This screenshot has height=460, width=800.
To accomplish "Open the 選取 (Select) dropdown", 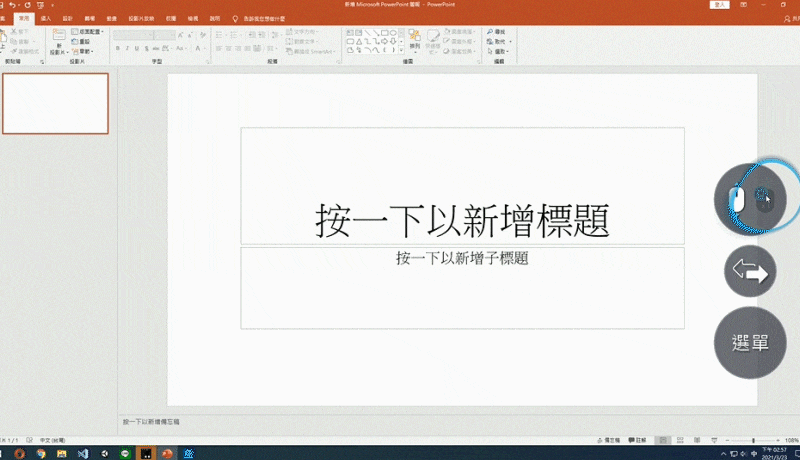I will click(499, 51).
